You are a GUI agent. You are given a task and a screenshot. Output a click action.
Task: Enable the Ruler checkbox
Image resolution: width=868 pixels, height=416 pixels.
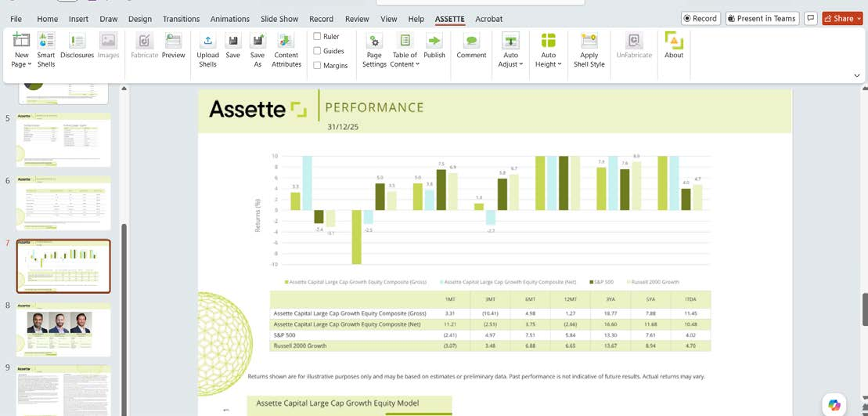click(317, 37)
